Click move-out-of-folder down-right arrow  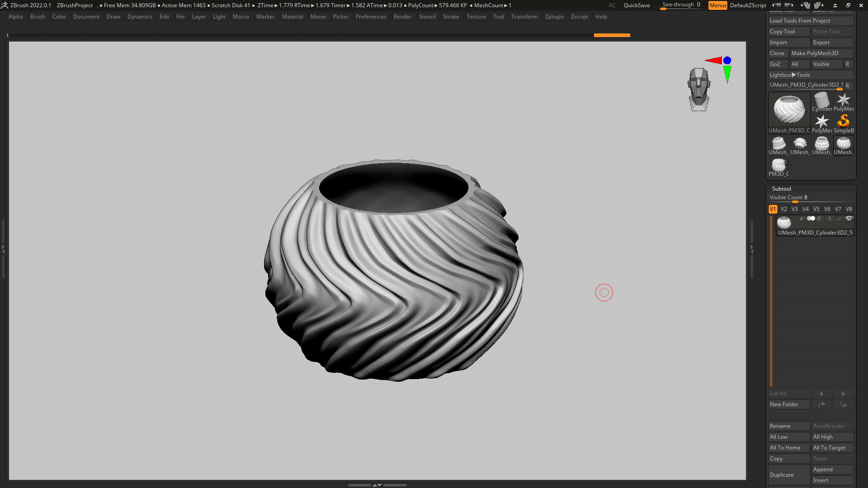(844, 405)
